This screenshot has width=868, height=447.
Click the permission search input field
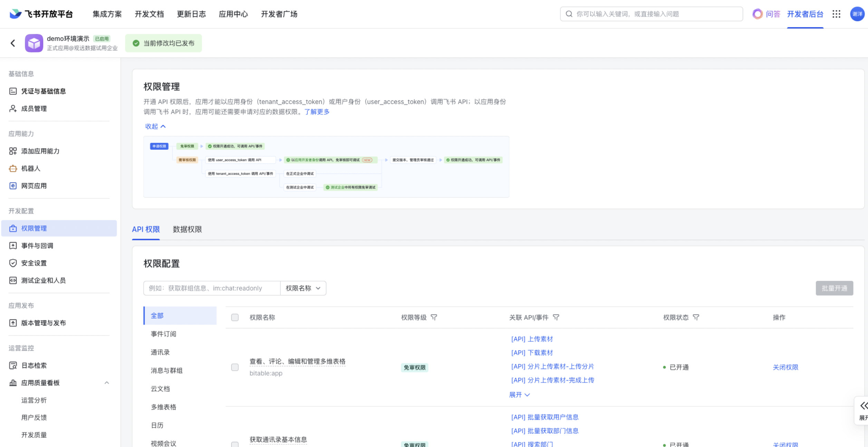[x=211, y=288]
